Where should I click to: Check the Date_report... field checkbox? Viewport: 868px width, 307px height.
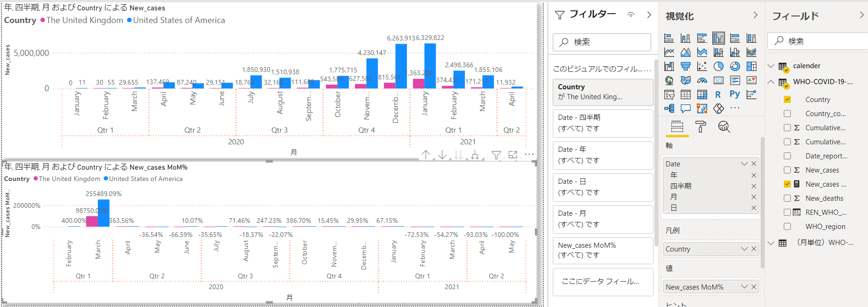pos(787,156)
